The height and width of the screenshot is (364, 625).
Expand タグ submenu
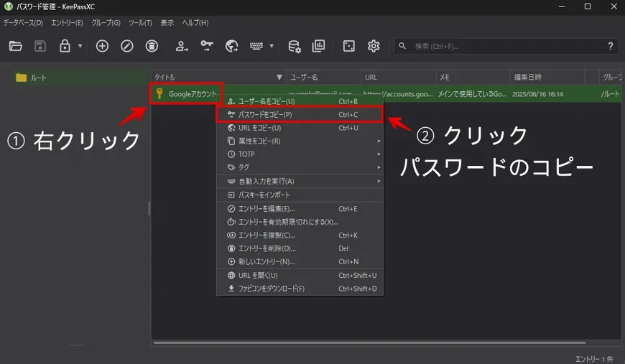pos(300,167)
